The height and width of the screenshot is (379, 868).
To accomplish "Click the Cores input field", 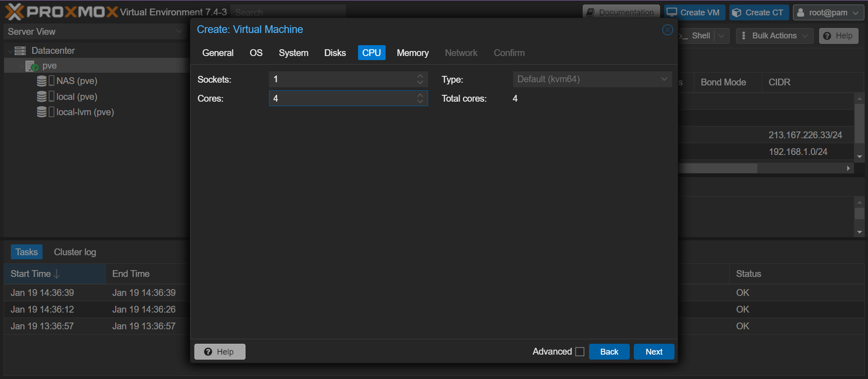I will tap(342, 98).
